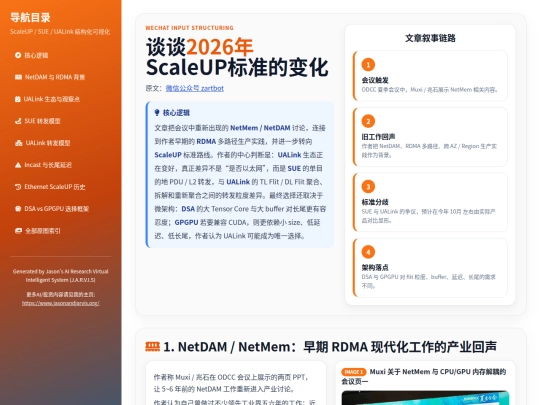
Task: Open the Muxi NetMem conference image thumbnail
Action: click(x=425, y=398)
